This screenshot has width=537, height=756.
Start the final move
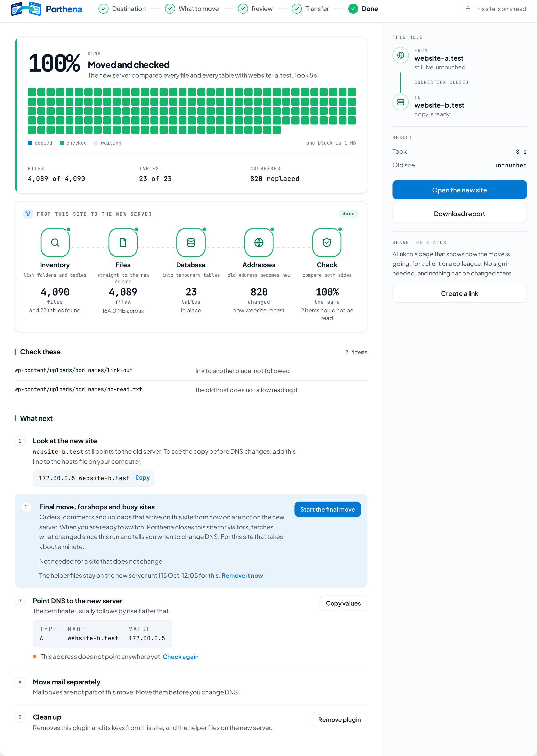(327, 509)
